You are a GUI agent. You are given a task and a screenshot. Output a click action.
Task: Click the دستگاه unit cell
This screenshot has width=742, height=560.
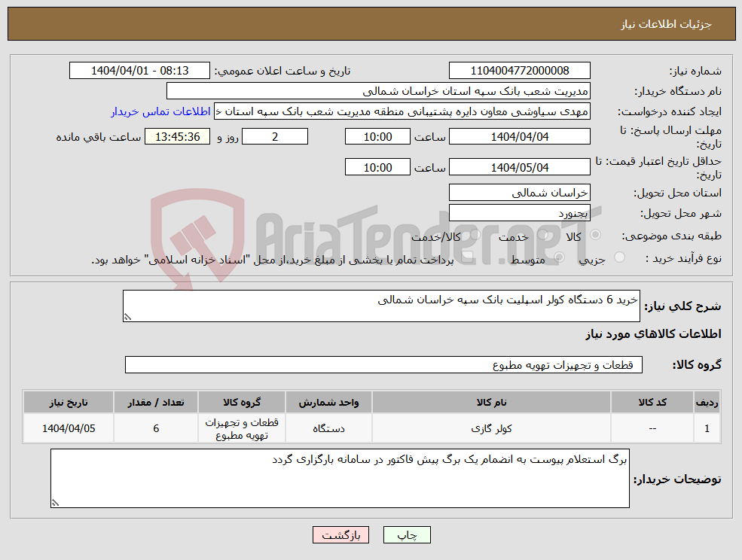pyautogui.click(x=328, y=428)
